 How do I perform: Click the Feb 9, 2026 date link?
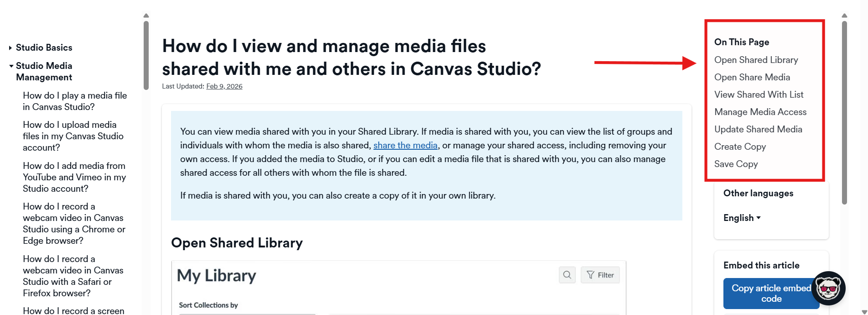click(224, 86)
